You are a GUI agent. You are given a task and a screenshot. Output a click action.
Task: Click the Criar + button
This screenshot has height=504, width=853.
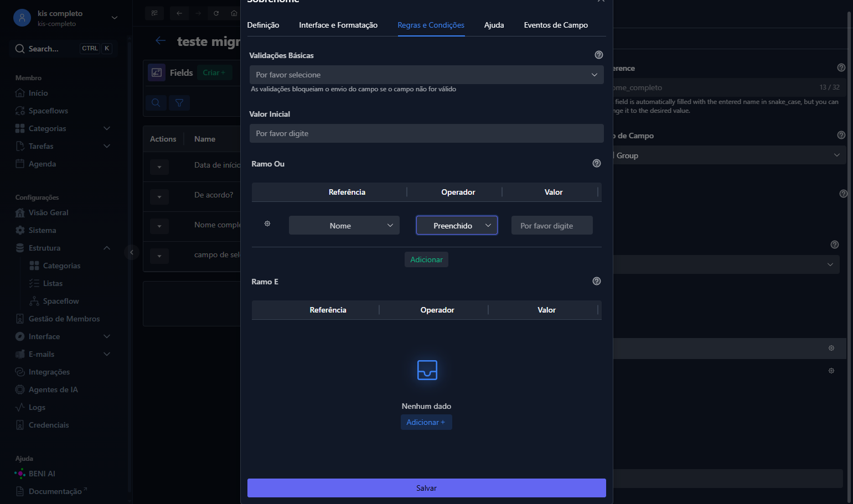[x=214, y=72]
